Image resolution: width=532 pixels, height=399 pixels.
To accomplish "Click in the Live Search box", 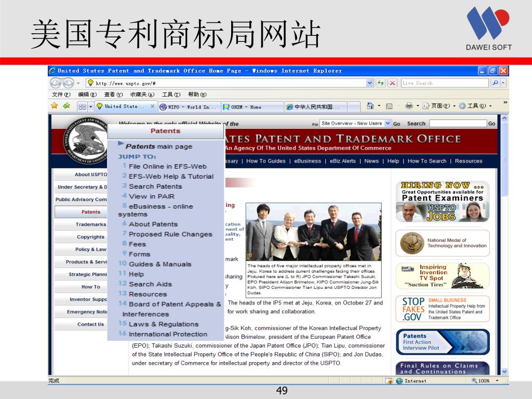I will coord(445,83).
